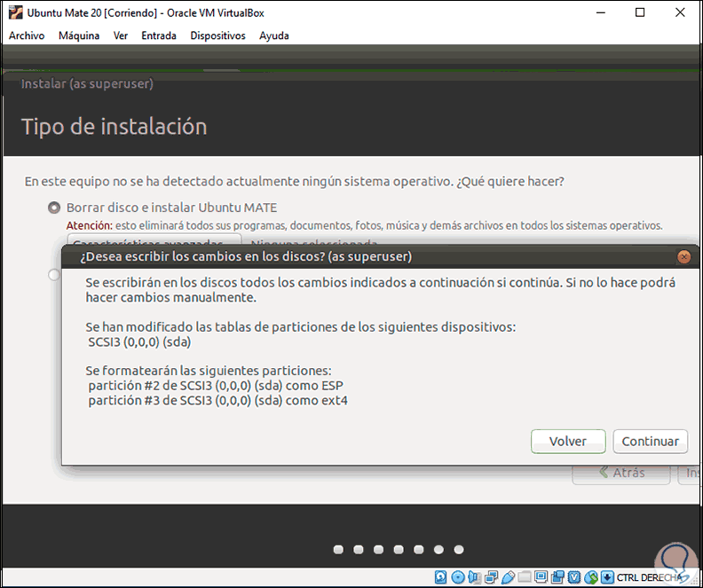
Task: Close the write-changes confirmation dialog
Action: pos(683,256)
